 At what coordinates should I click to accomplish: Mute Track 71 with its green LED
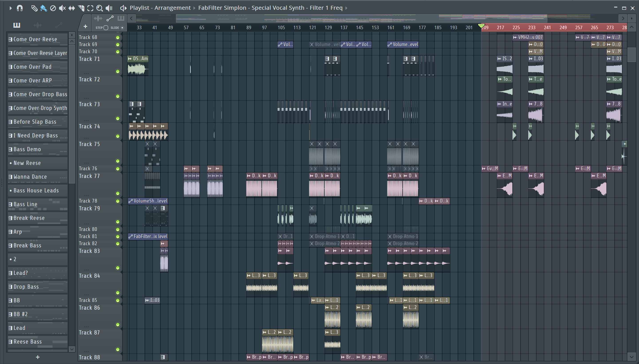pyautogui.click(x=118, y=72)
